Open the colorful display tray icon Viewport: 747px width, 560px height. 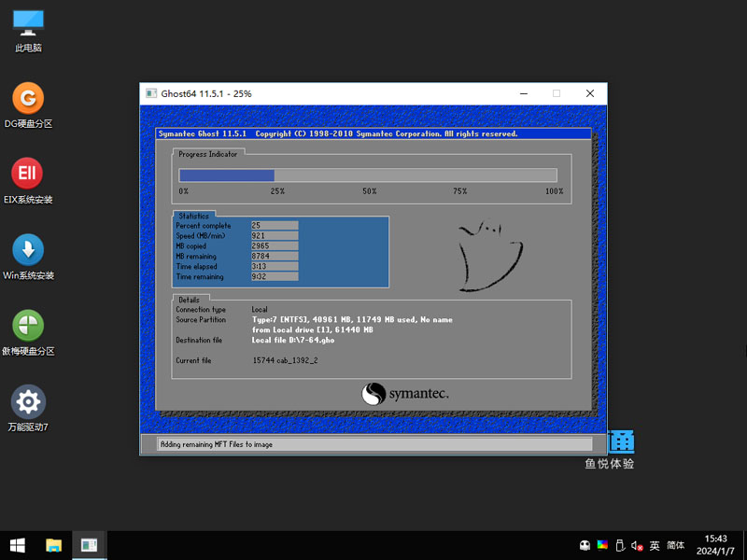click(x=602, y=546)
